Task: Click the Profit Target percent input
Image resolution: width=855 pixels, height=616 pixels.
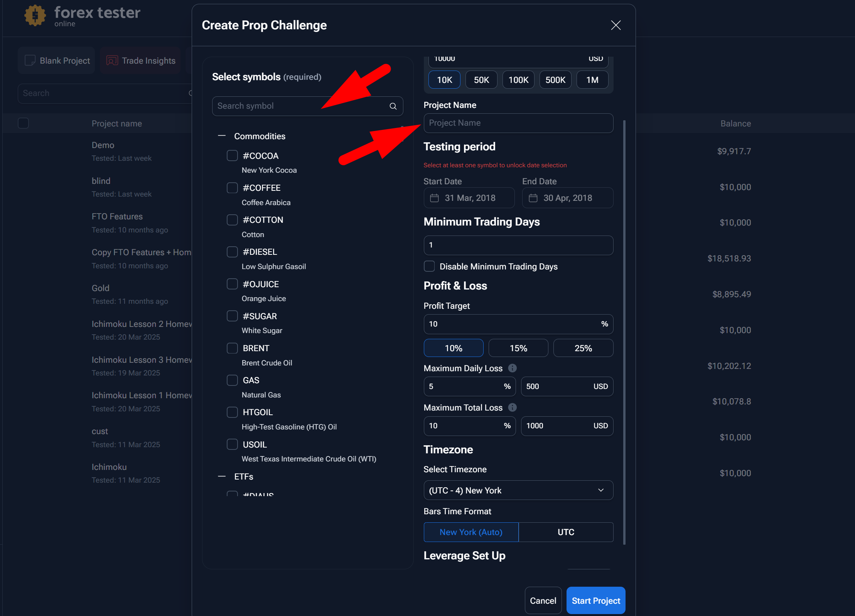Action: coord(518,324)
